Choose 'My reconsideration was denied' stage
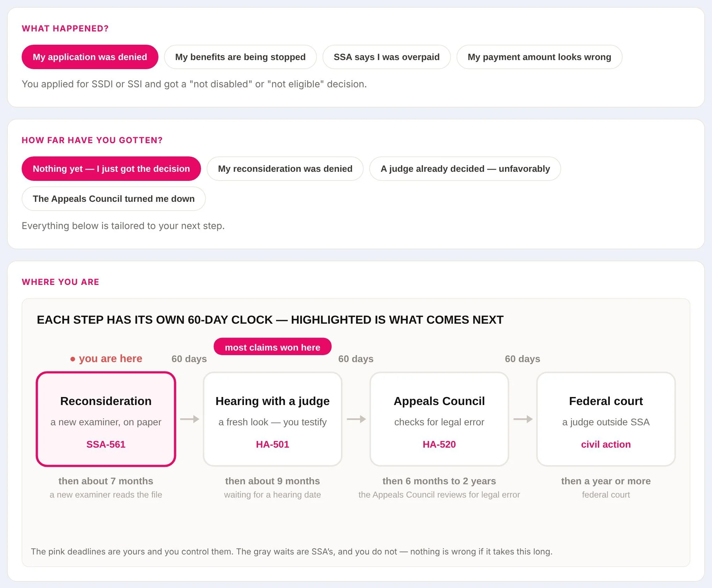The height and width of the screenshot is (588, 712). click(x=285, y=169)
